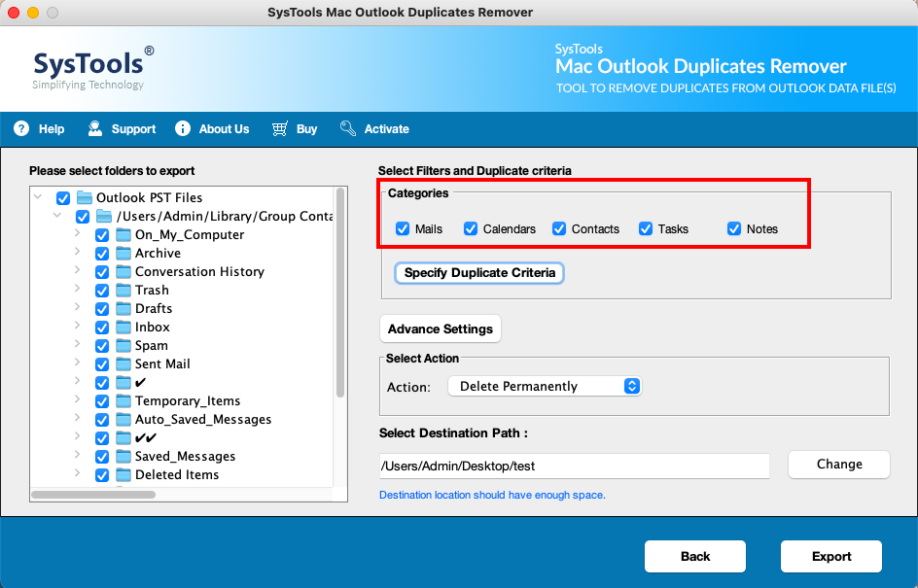This screenshot has height=588, width=918.
Task: Expand the Archive folder arrow
Action: pyautogui.click(x=77, y=252)
